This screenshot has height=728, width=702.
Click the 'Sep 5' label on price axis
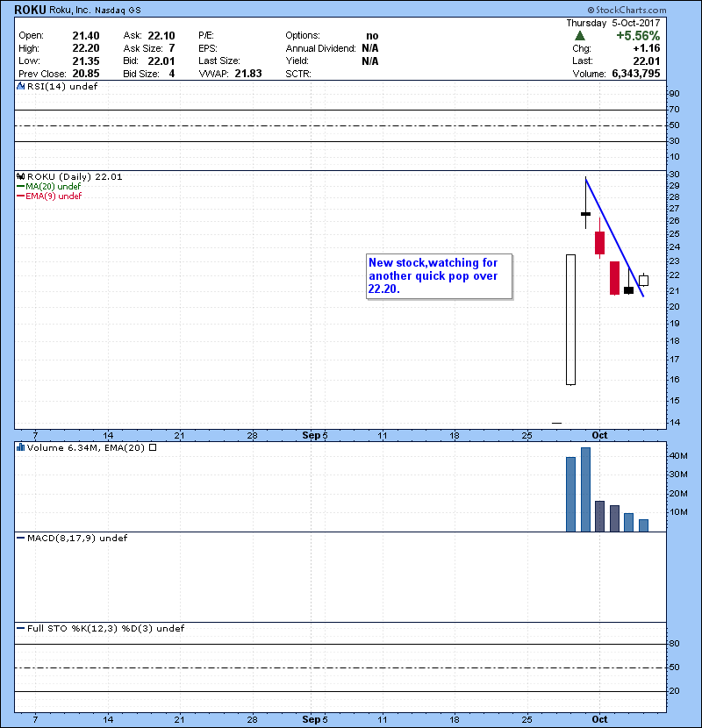[x=314, y=435]
